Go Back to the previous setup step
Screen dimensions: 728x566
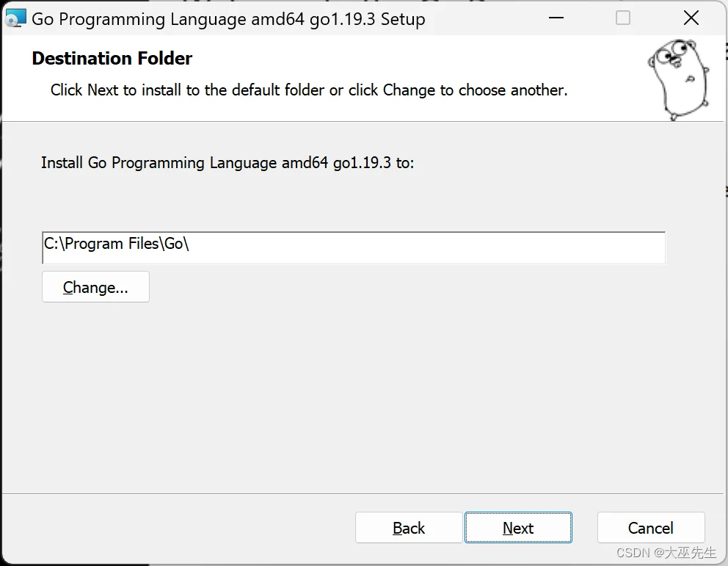409,528
